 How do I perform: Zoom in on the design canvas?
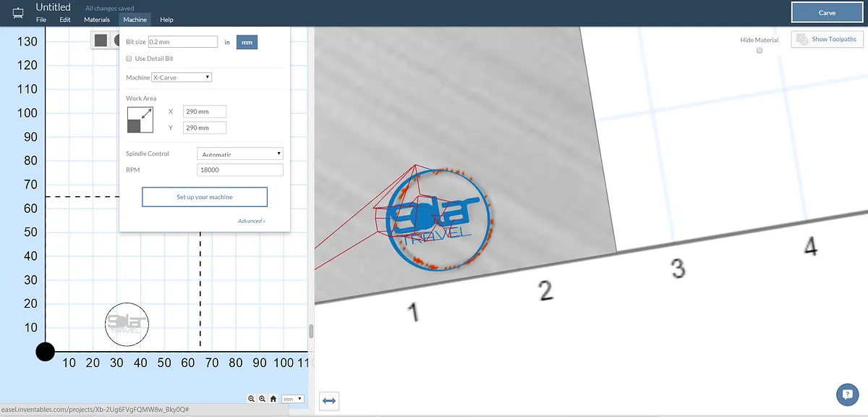[262, 399]
